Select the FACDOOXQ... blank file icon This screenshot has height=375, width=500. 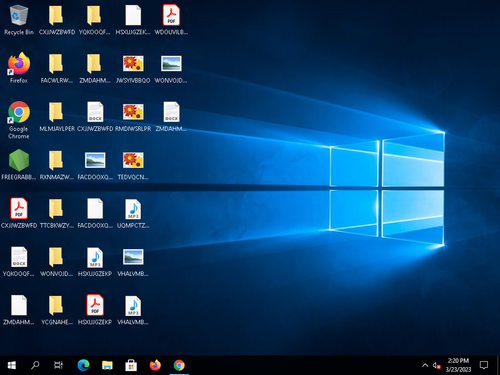tap(95, 213)
